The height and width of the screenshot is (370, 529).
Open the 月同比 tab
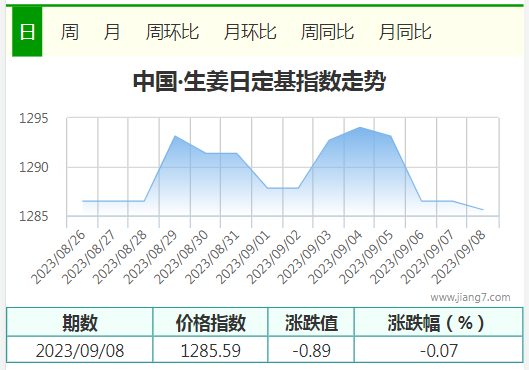(x=405, y=32)
